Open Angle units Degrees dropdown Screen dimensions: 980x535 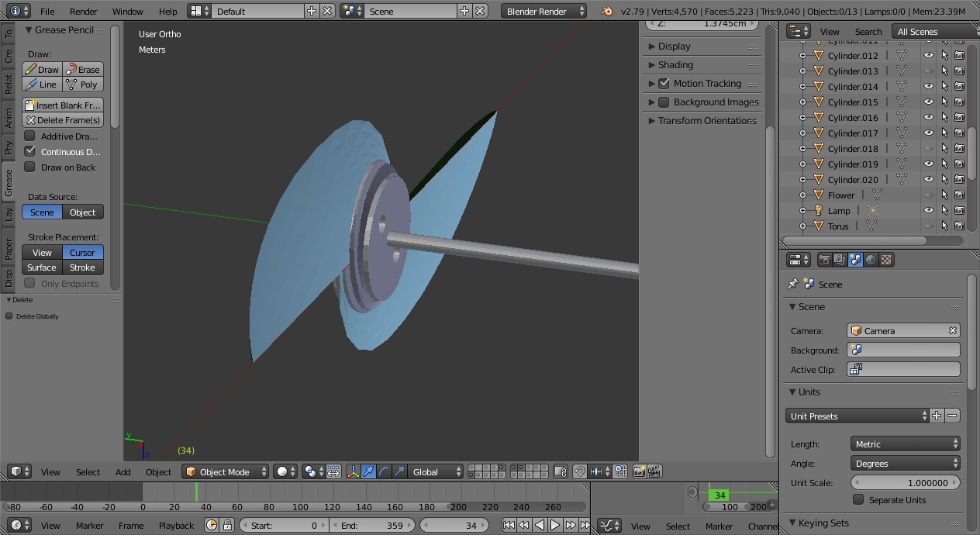906,464
